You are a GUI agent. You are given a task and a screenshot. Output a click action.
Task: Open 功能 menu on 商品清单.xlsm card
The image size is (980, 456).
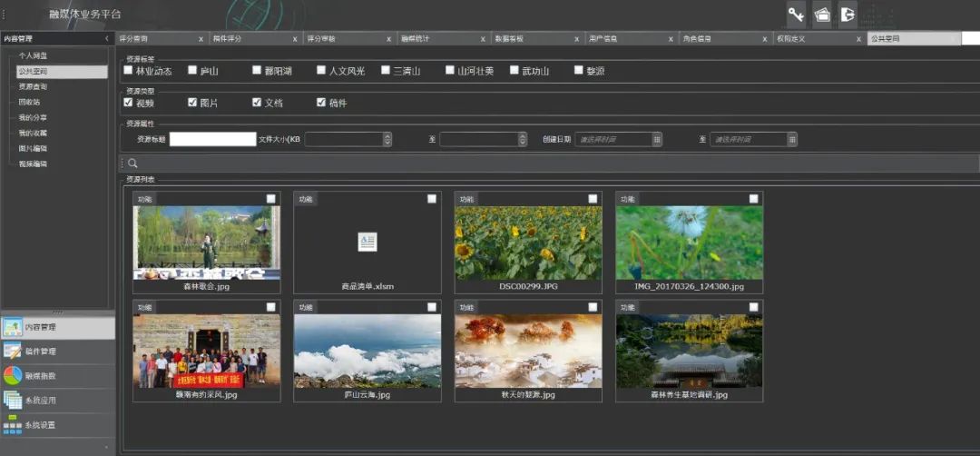tap(306, 199)
